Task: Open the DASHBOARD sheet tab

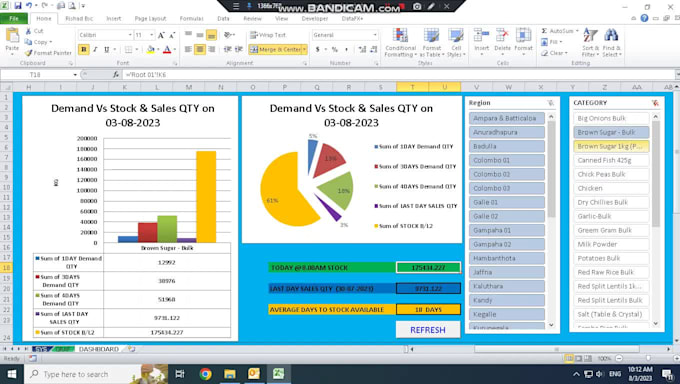Action: [x=99, y=349]
